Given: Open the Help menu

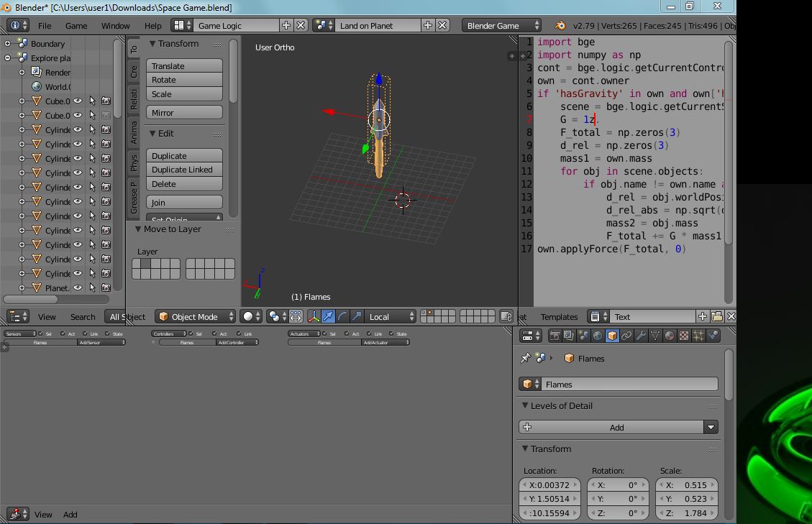Looking at the screenshot, I should click(x=152, y=25).
